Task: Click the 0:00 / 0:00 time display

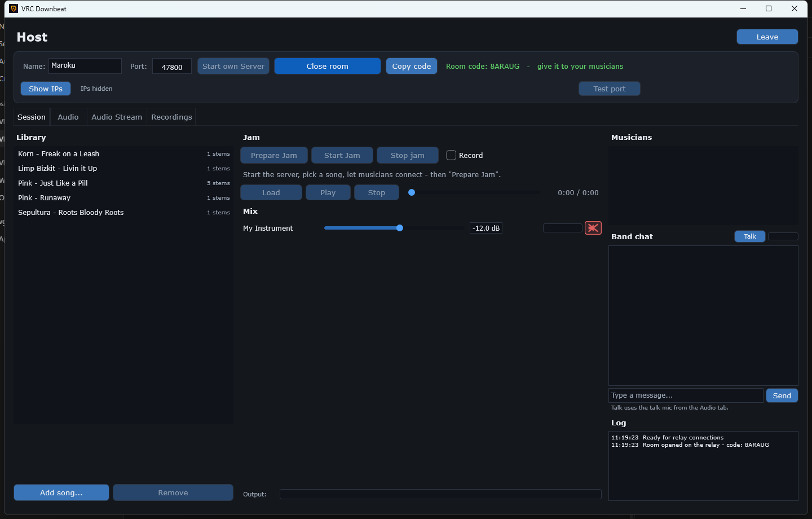Action: pyautogui.click(x=578, y=192)
